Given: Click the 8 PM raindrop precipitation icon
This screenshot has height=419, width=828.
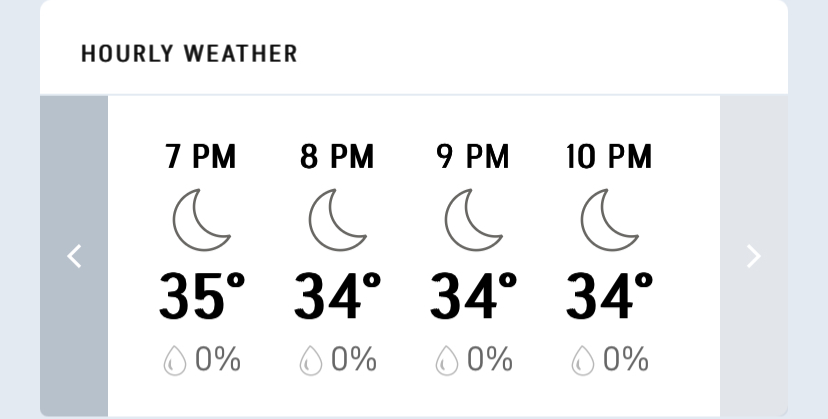Looking at the screenshot, I should [x=311, y=360].
